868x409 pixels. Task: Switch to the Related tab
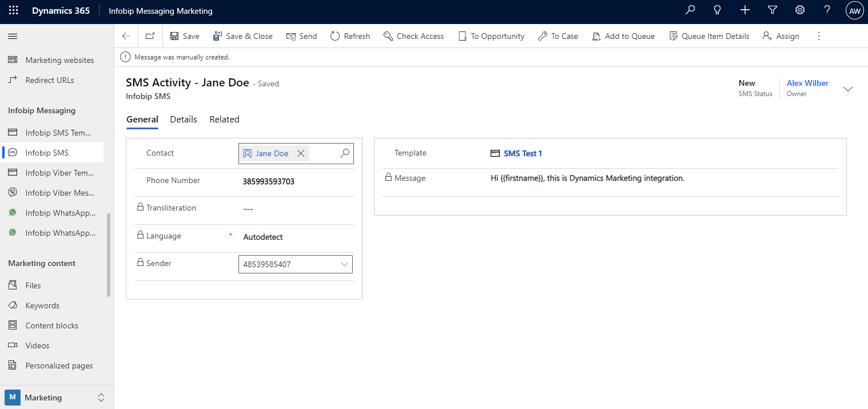[224, 120]
